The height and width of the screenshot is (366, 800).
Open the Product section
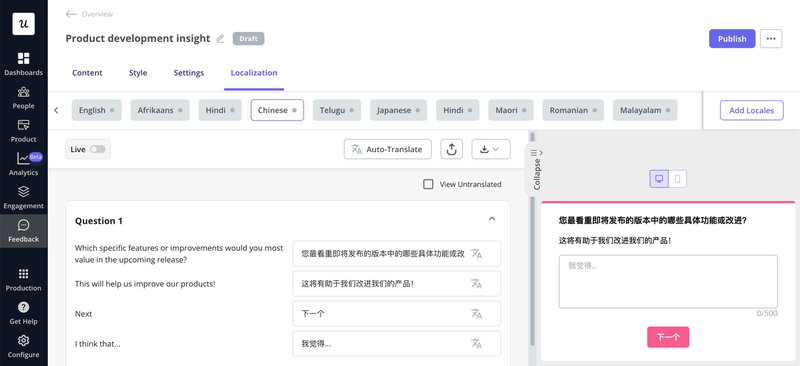click(23, 131)
